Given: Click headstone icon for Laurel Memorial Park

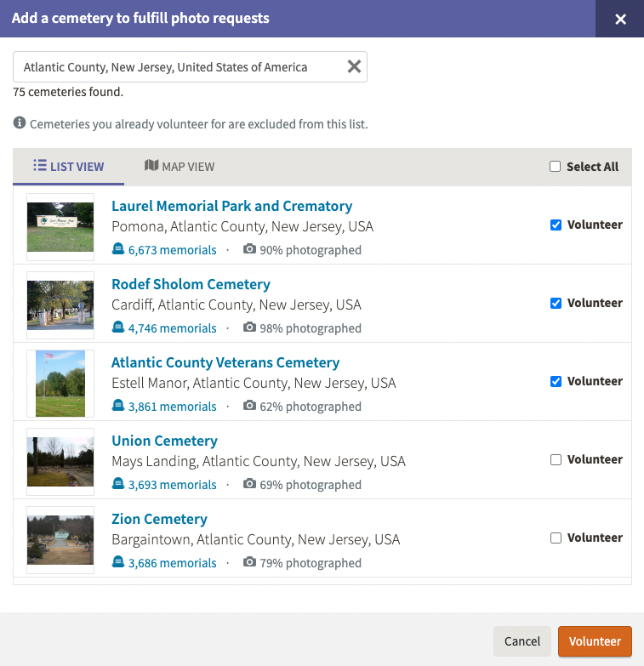Looking at the screenshot, I should tap(118, 249).
